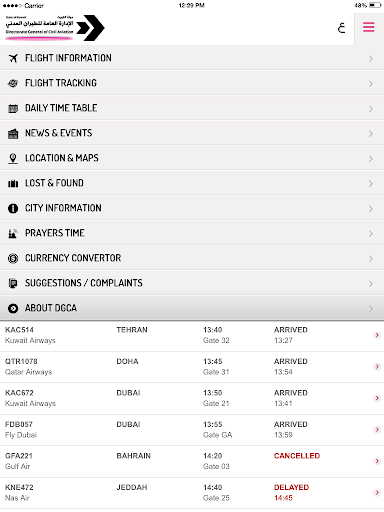The image size is (384, 512).
Task: Expand the About DGCA row chevron
Action: click(x=371, y=309)
